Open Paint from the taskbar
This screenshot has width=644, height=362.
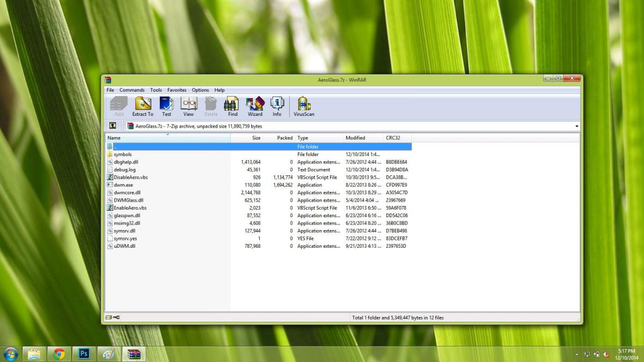tap(108, 354)
